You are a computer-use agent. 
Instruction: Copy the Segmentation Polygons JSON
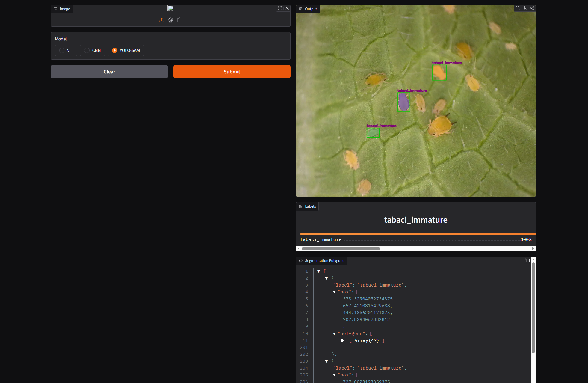click(527, 260)
